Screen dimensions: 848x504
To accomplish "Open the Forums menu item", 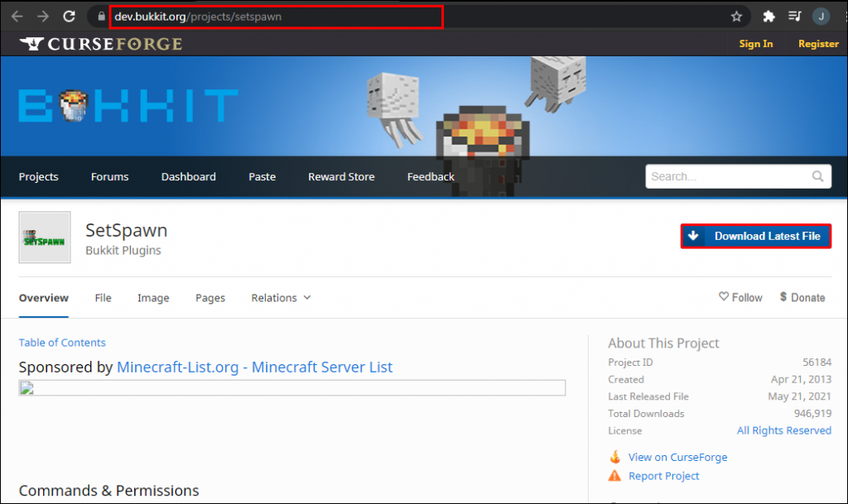I will coord(109,176).
